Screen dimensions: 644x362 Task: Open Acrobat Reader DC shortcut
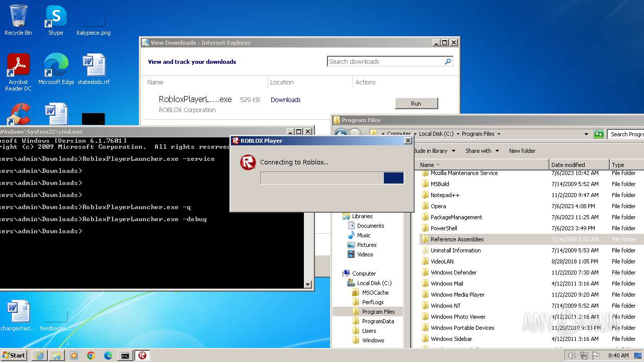[x=18, y=72]
